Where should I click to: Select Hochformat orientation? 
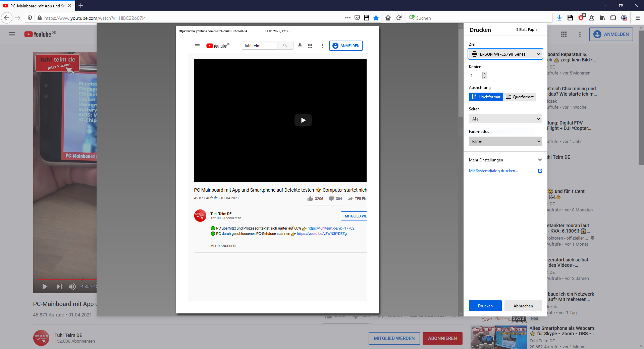(x=486, y=97)
